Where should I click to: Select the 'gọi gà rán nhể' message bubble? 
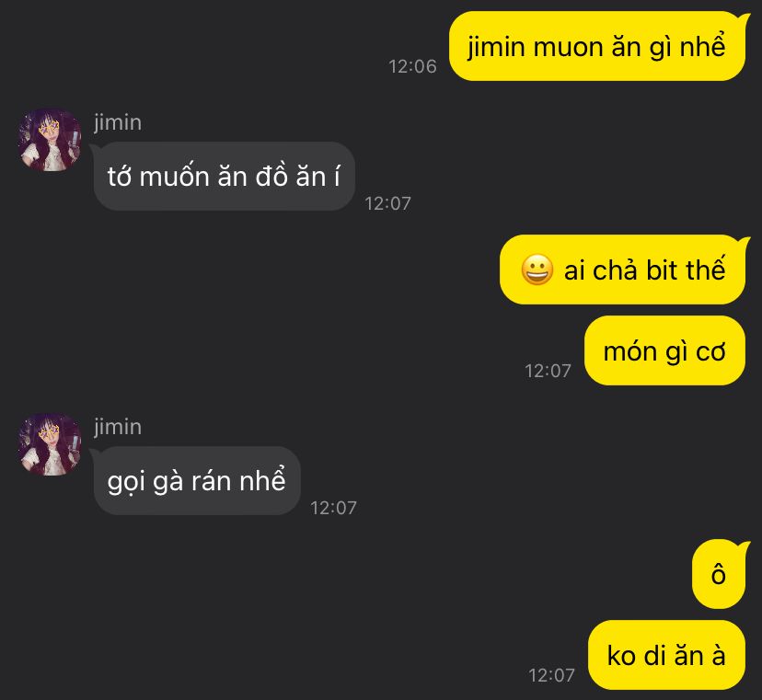point(197,480)
